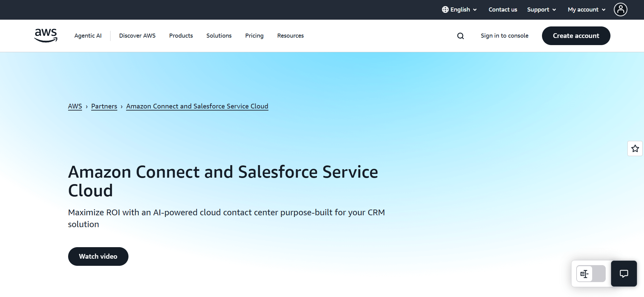Toggle the reading layout switch
The width and height of the screenshot is (644, 297).
pyautogui.click(x=591, y=274)
